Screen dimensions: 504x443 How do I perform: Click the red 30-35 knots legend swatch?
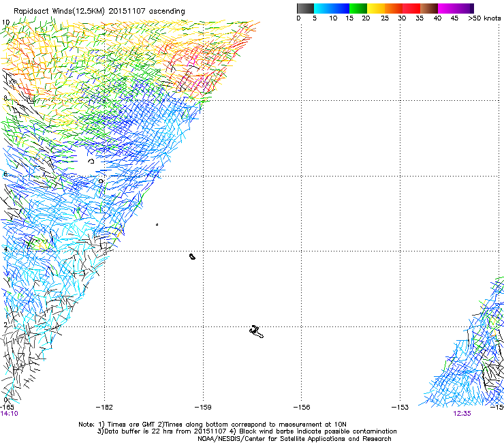(411, 8)
